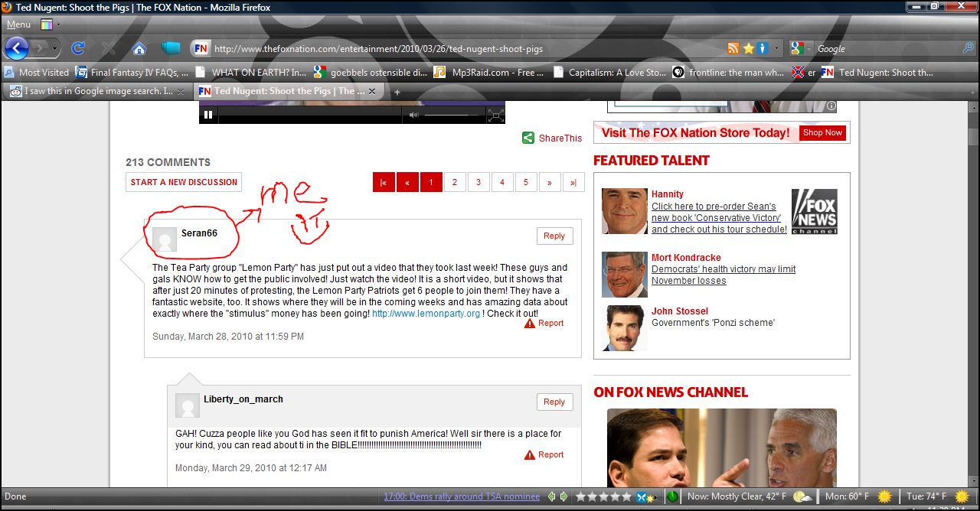Click Tuesday forecast sun icon
980x511 pixels.
[962, 496]
